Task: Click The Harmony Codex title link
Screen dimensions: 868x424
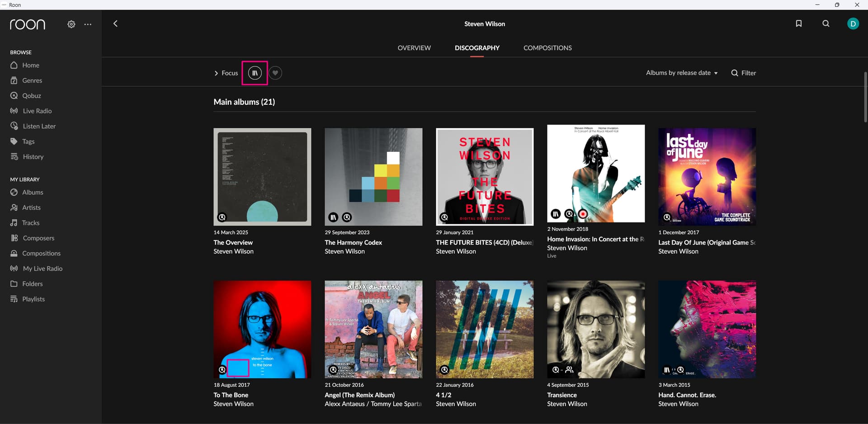Action: [353, 243]
